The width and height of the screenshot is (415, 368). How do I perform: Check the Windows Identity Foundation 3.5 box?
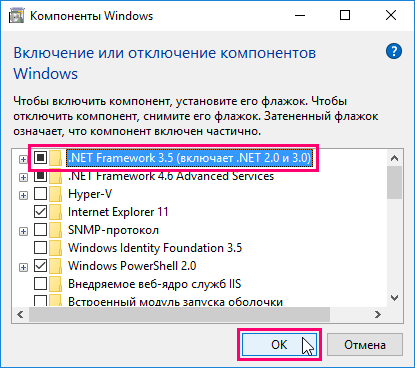[40, 248]
